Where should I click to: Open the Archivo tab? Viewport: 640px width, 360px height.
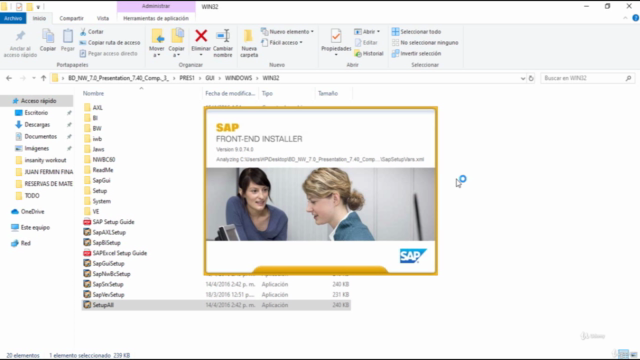click(13, 18)
